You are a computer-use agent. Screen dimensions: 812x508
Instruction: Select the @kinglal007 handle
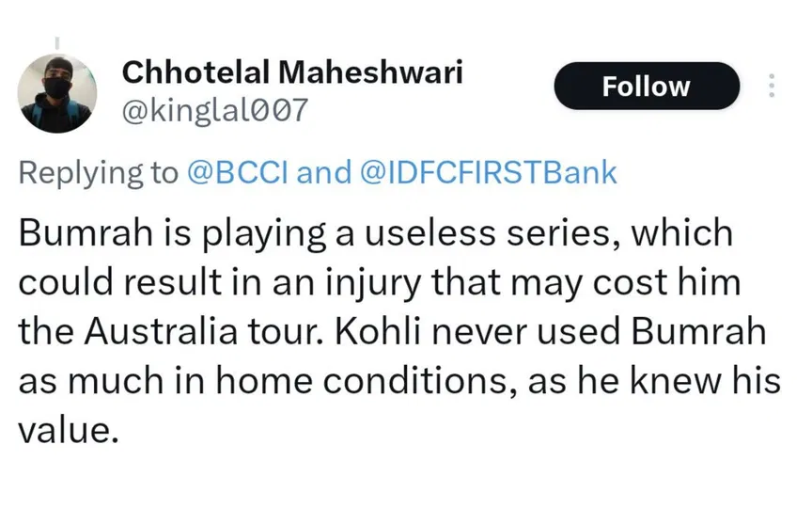tap(215, 111)
